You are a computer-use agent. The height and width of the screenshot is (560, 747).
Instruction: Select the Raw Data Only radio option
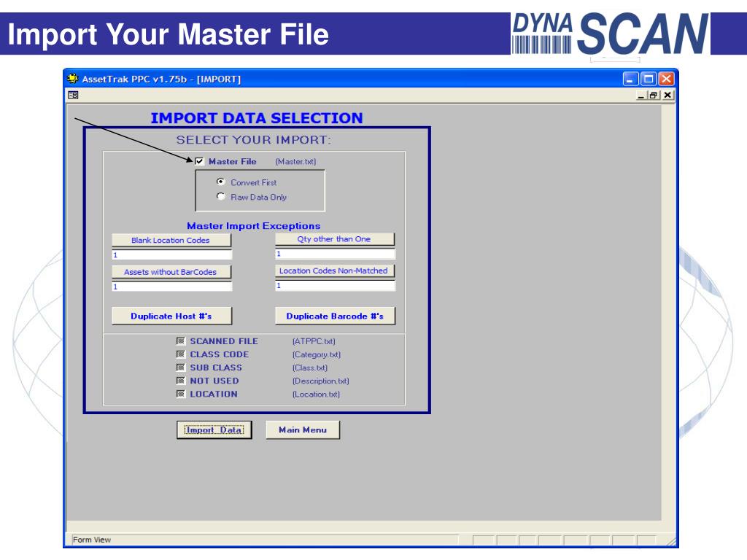pyautogui.click(x=220, y=196)
